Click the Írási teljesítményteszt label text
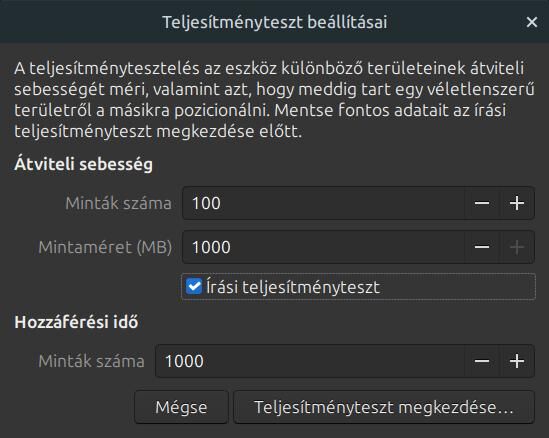This screenshot has width=549, height=438. coord(293,287)
